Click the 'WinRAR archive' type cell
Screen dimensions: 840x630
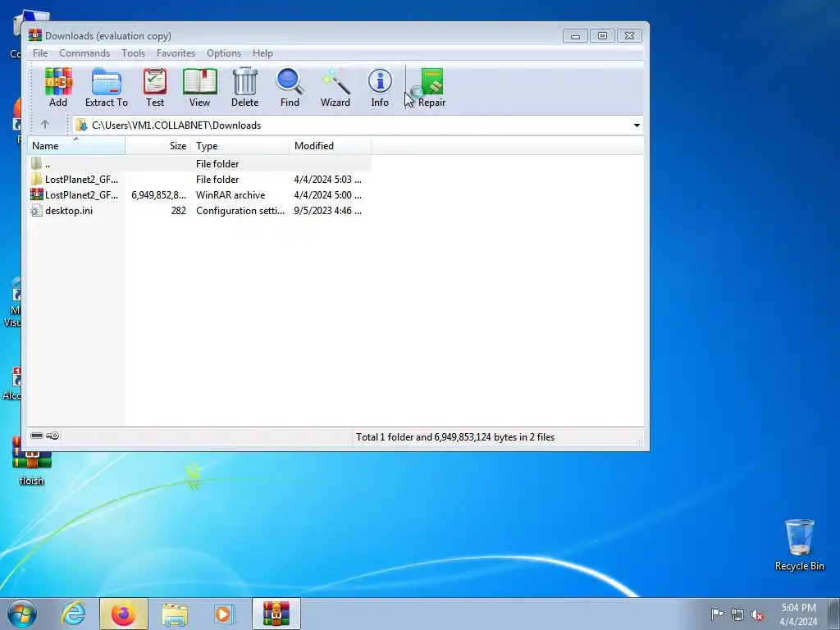[231, 195]
